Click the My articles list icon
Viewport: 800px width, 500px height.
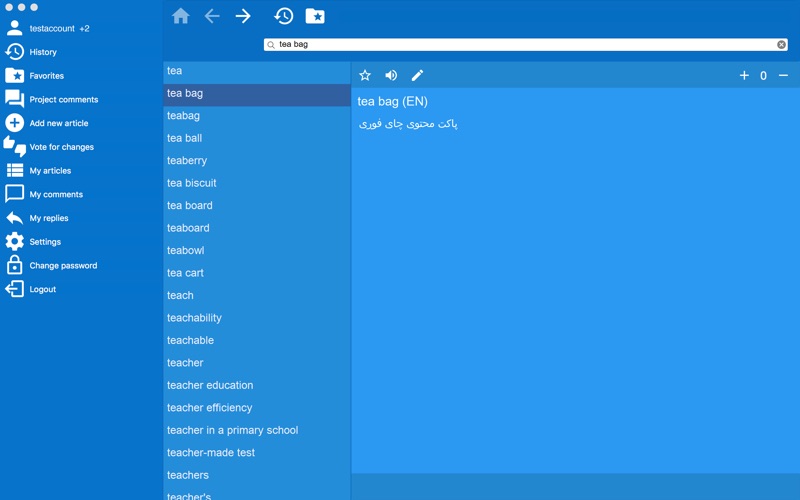pyautogui.click(x=14, y=170)
